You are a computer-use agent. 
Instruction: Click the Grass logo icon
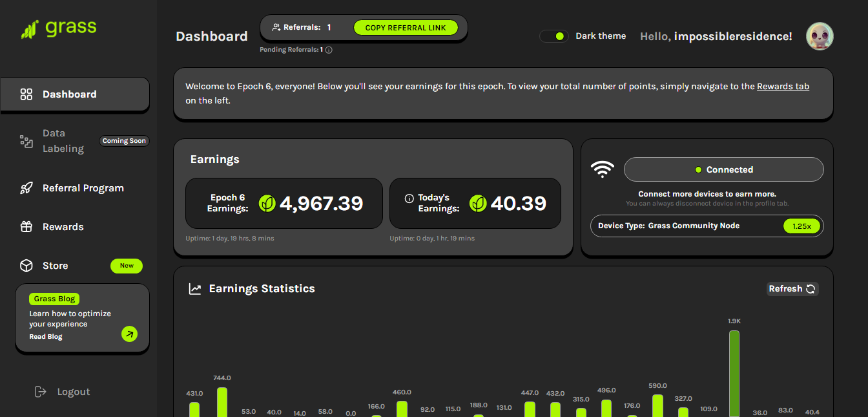tap(30, 29)
